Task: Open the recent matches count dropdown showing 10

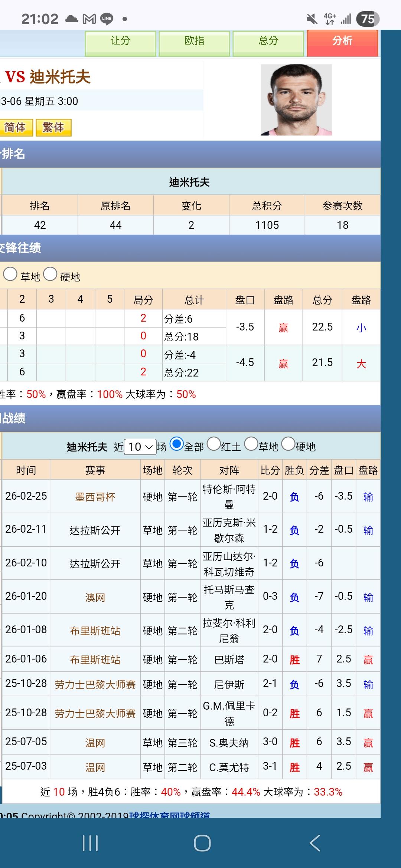Action: pyautogui.click(x=140, y=447)
